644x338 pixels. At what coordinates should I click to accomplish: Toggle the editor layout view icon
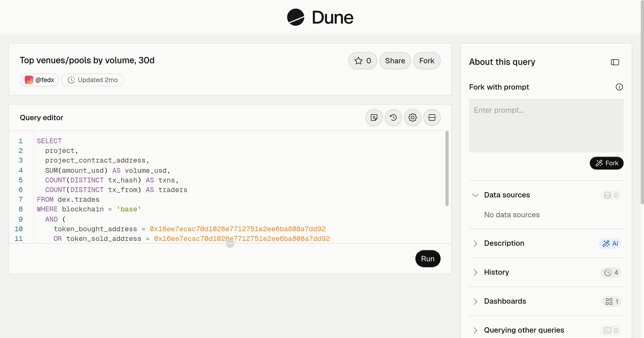click(x=432, y=117)
